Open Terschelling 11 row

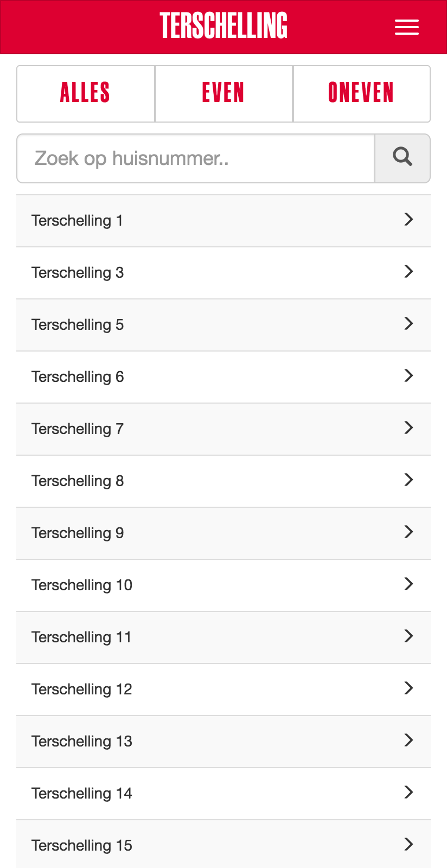pos(224,637)
